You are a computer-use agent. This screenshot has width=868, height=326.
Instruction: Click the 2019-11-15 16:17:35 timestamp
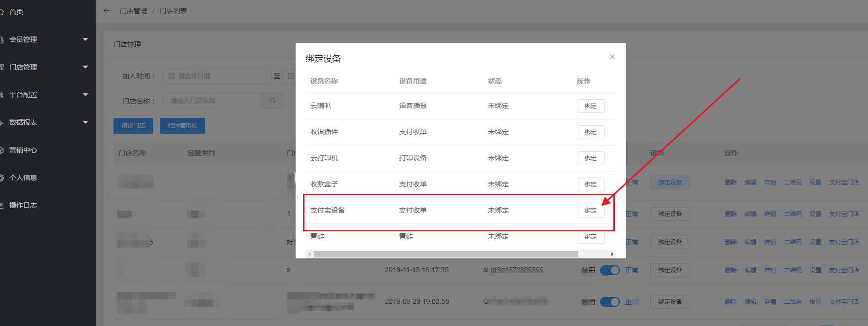416,270
